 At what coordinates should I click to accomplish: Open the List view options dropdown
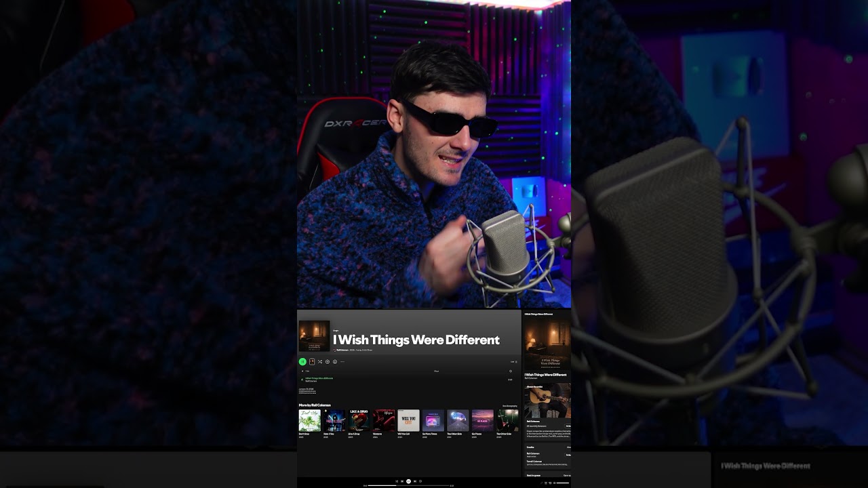pos(514,362)
